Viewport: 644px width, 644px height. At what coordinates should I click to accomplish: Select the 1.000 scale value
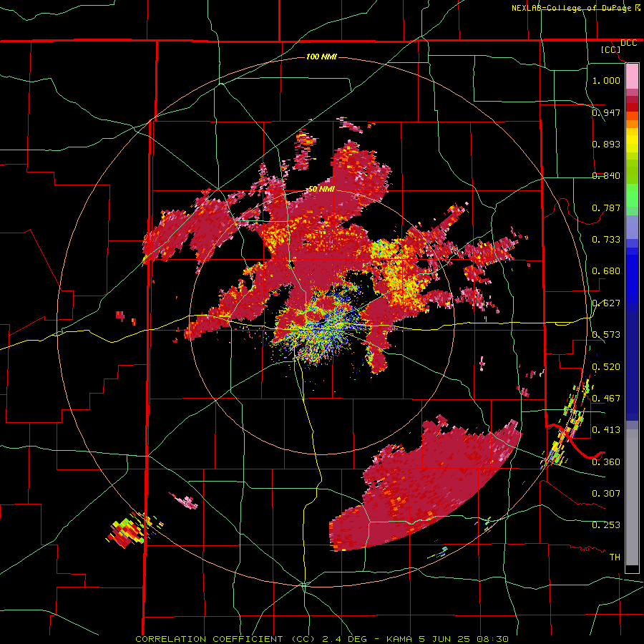pos(606,80)
